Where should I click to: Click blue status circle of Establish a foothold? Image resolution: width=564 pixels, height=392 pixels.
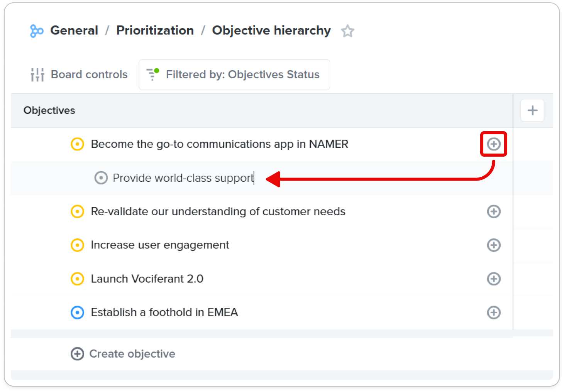point(77,312)
